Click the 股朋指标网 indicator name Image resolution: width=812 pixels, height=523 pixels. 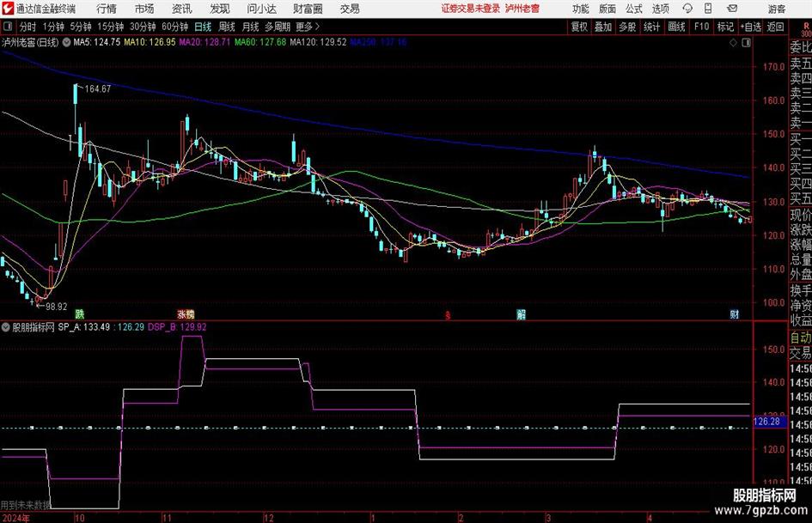(x=34, y=327)
